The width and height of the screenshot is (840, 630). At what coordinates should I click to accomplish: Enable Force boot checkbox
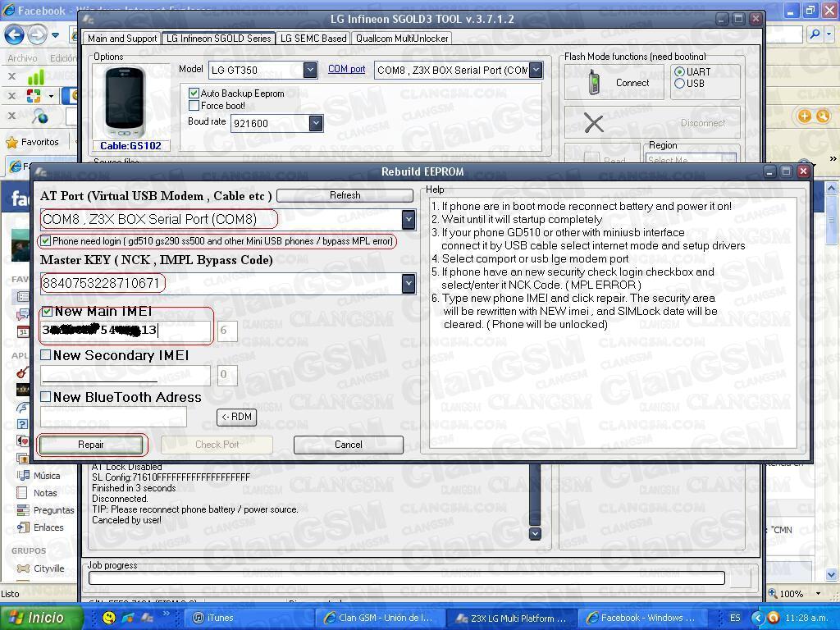[194, 106]
